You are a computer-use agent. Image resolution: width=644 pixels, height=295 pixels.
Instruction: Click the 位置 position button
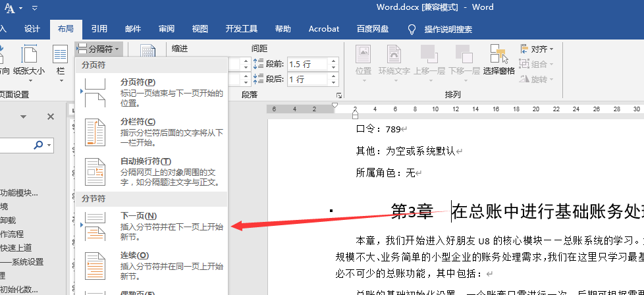click(x=363, y=64)
